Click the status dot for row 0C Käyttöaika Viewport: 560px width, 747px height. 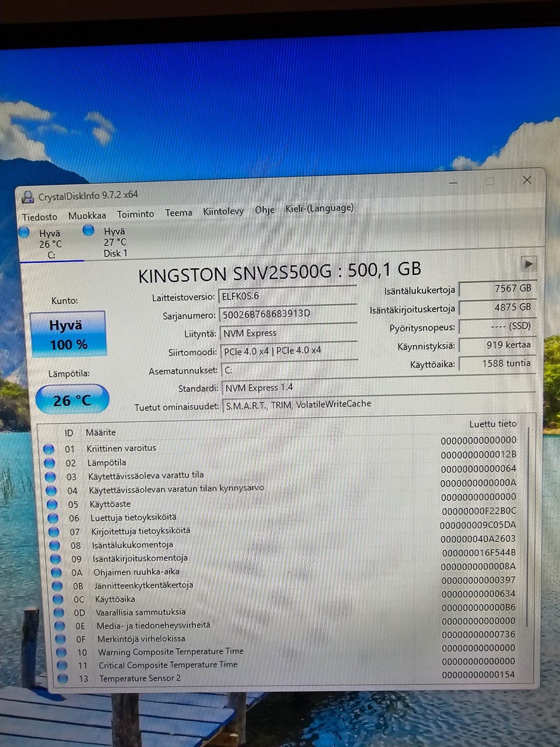[x=58, y=599]
